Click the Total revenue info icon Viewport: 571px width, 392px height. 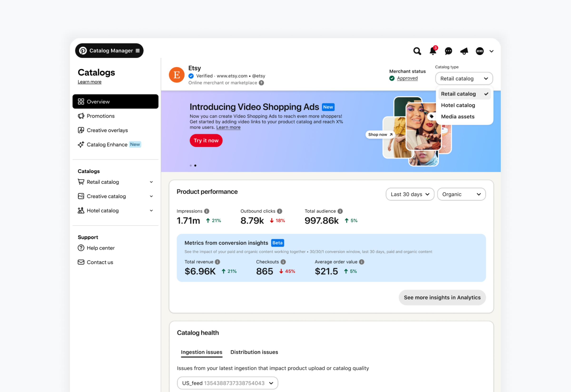pyautogui.click(x=217, y=262)
